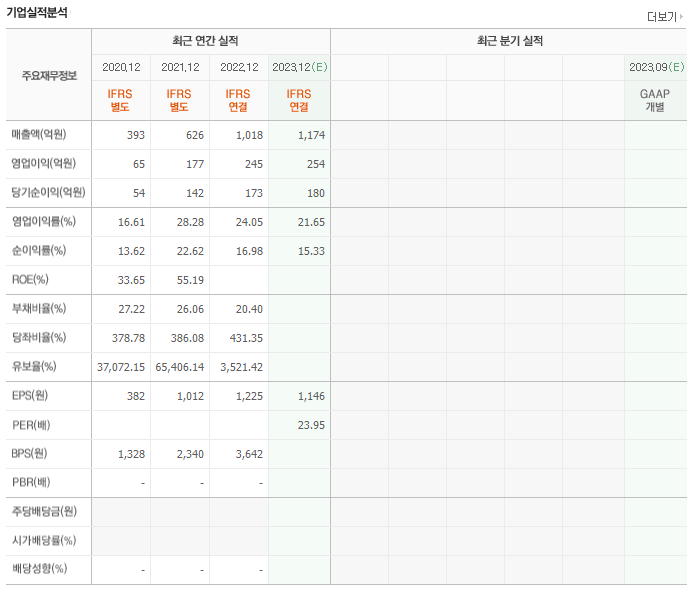Click the 주요재무정보 header cell
Image resolution: width=687 pixels, height=589 pixels.
pos(49,75)
